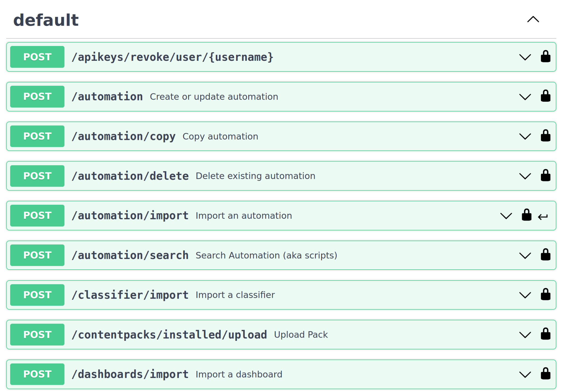The image size is (561, 392).
Task: Click 'Search Automation (aka scripts)' text
Action: (267, 255)
